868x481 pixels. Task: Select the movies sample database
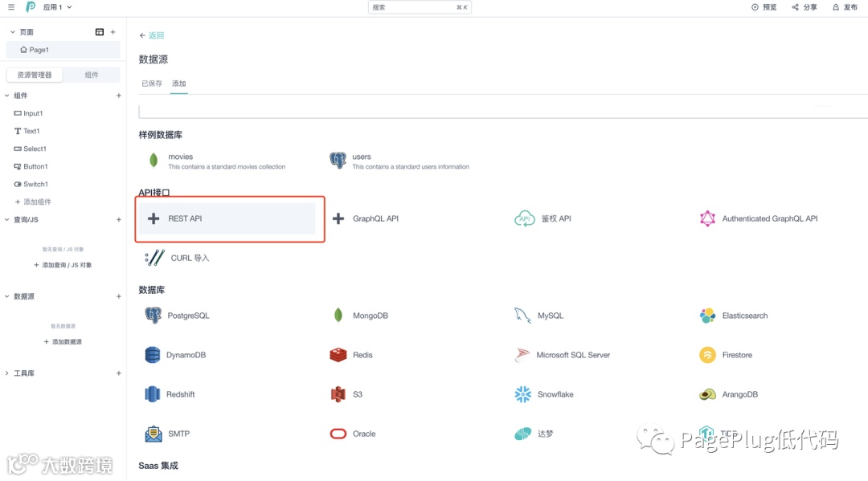coord(217,161)
